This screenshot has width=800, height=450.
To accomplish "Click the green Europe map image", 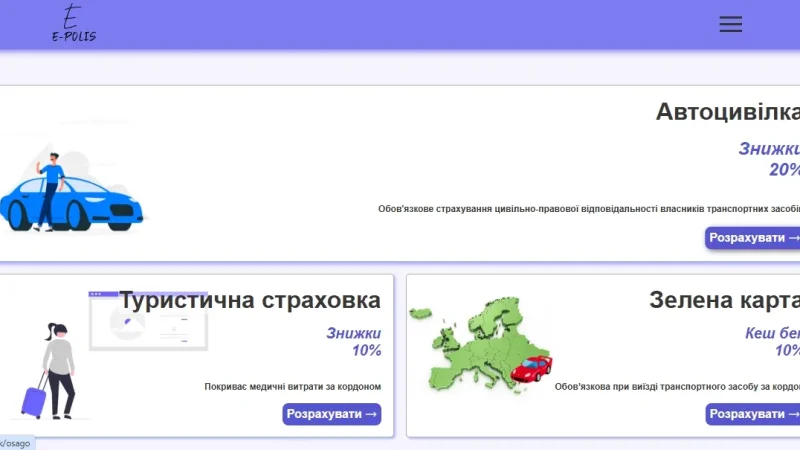I will coord(480,345).
